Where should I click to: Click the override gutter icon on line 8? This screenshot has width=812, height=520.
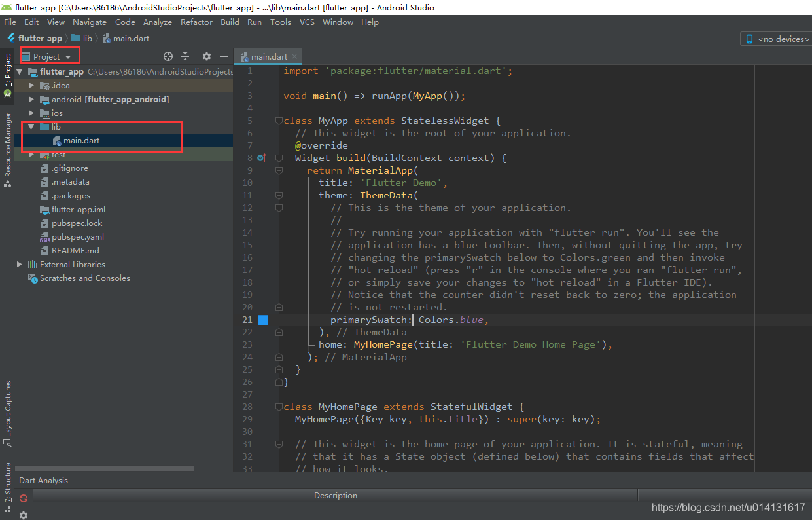(x=262, y=158)
